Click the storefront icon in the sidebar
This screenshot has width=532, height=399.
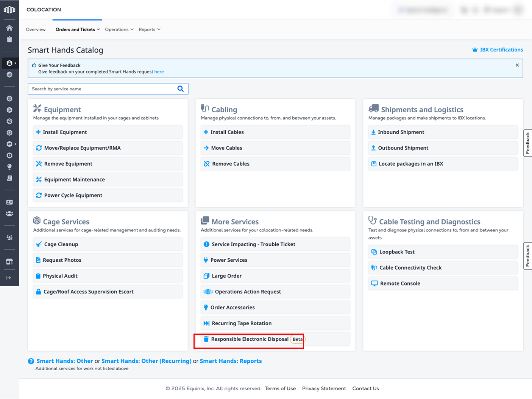coord(9,261)
